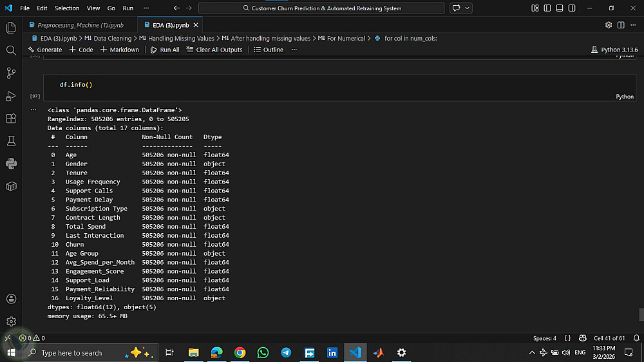This screenshot has height=362, width=644.
Task: Click the Windows taskbar search box
Action: pos(90,352)
